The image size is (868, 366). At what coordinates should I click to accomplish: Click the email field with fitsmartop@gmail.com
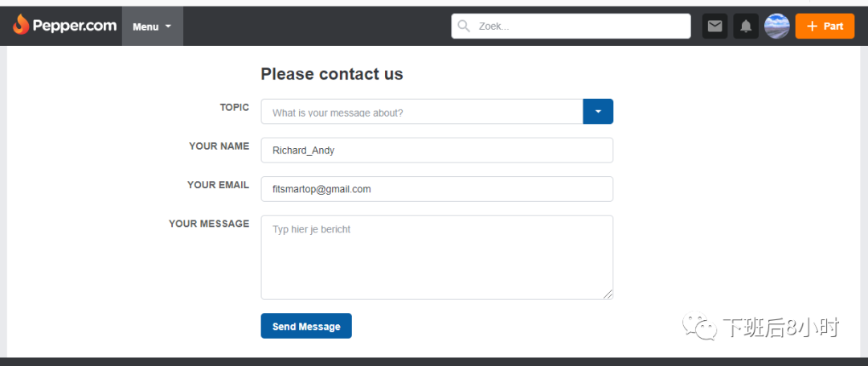(436, 189)
